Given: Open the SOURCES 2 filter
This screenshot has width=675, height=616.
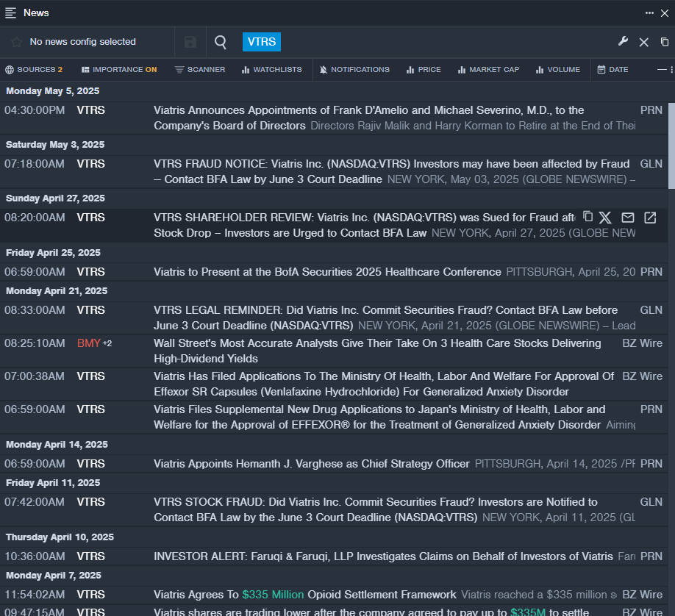Looking at the screenshot, I should point(34,70).
